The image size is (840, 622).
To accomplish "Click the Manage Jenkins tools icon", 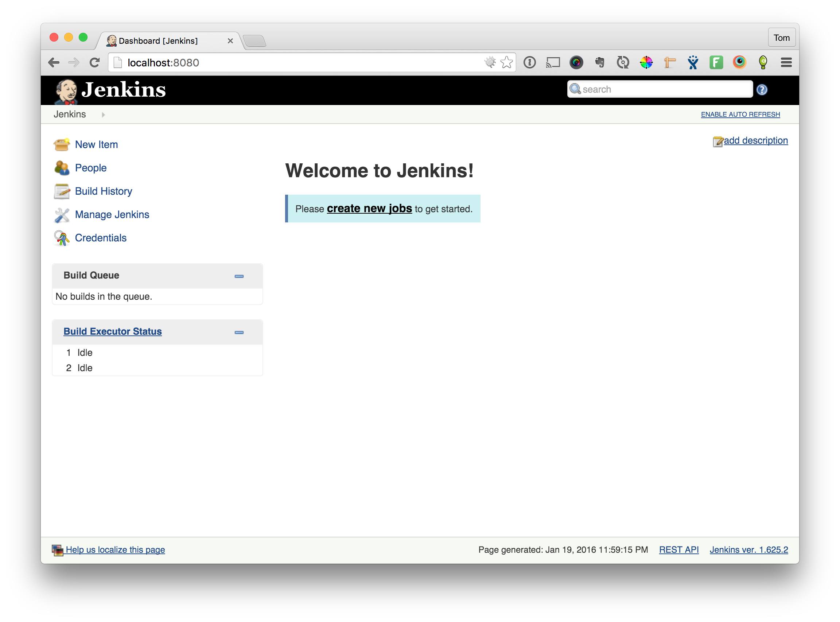I will pyautogui.click(x=61, y=215).
